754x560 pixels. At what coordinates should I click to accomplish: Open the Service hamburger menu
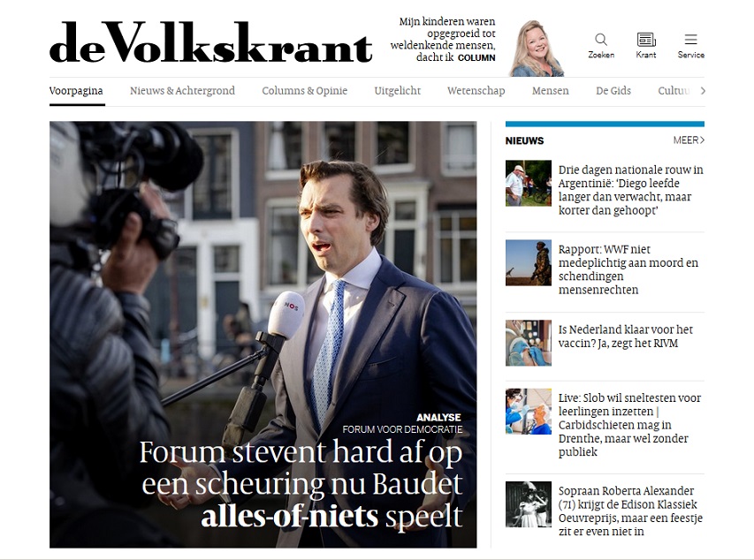(x=691, y=46)
